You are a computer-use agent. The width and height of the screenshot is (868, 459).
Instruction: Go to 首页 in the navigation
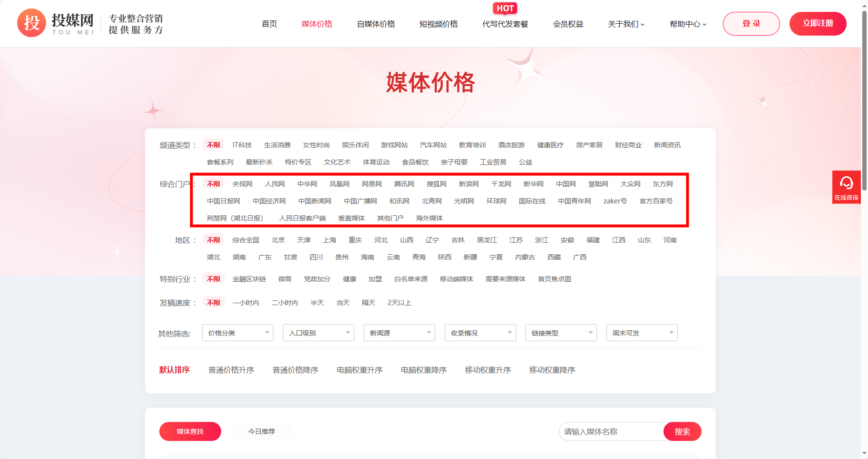coord(269,24)
